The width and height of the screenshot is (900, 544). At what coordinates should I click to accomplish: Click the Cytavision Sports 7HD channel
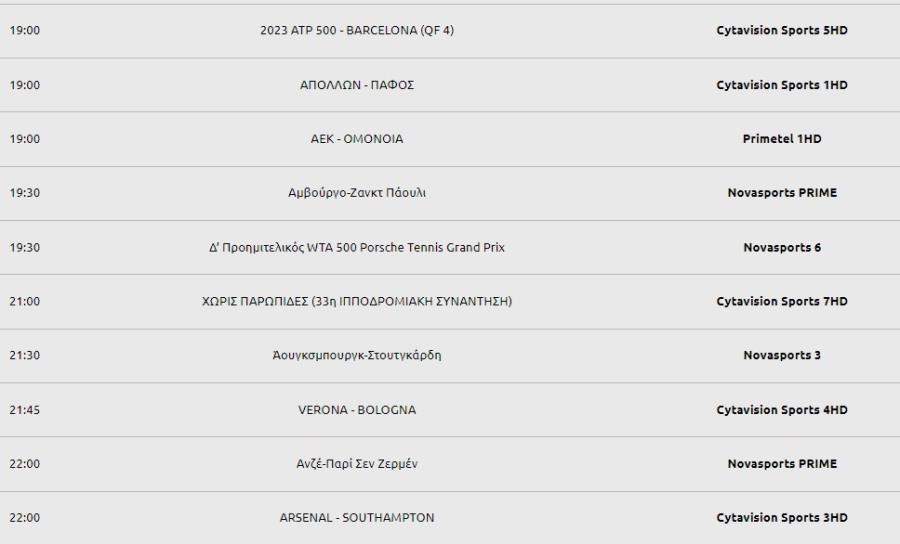pos(782,301)
